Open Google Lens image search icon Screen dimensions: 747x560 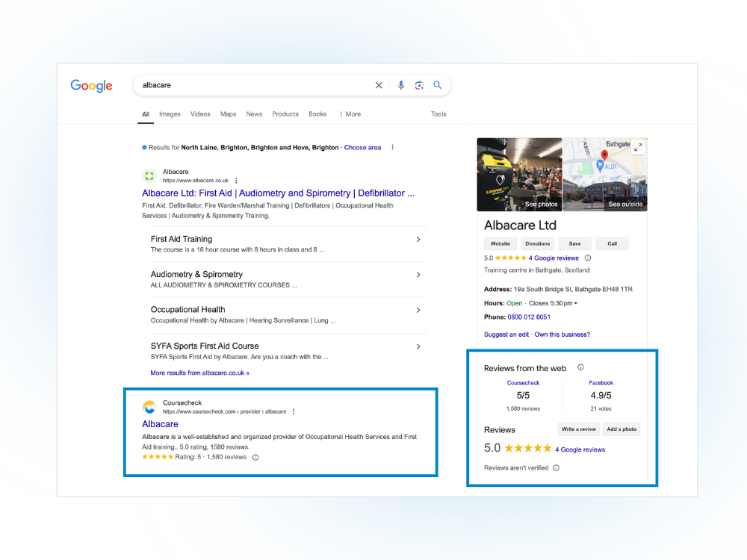pos(419,85)
